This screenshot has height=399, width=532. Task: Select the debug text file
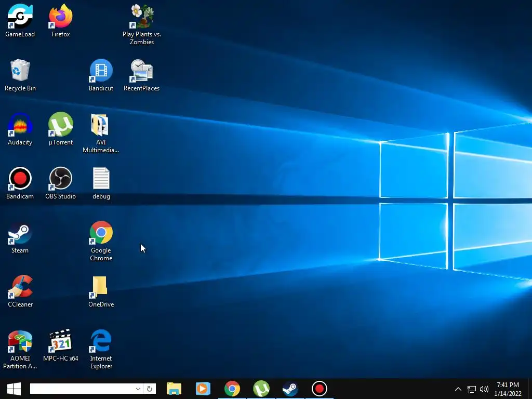click(101, 183)
